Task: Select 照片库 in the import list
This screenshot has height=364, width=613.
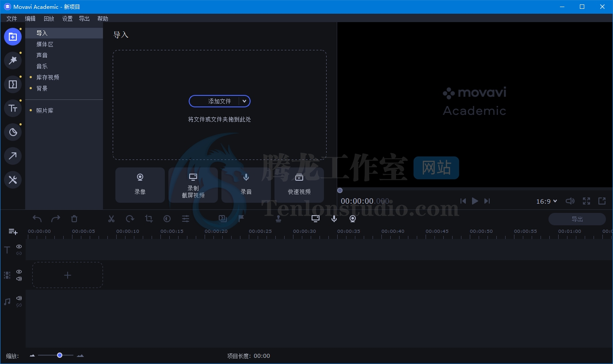Action: (64, 110)
